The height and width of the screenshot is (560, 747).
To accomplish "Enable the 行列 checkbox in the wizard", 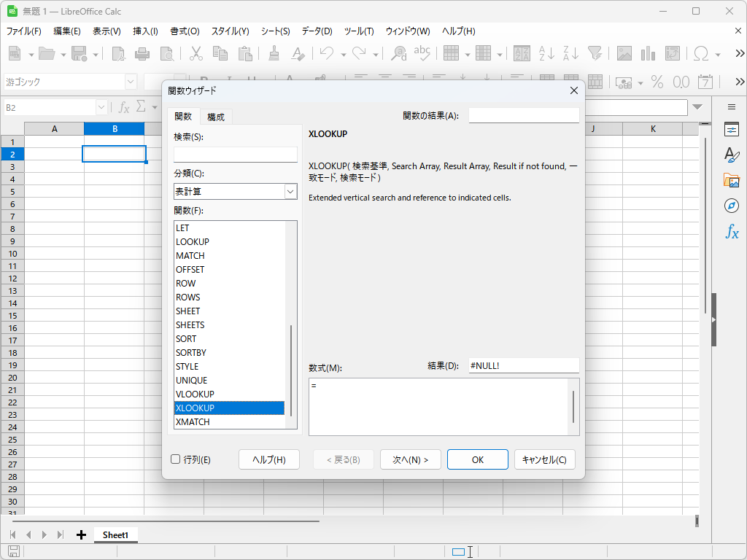I will [175, 459].
